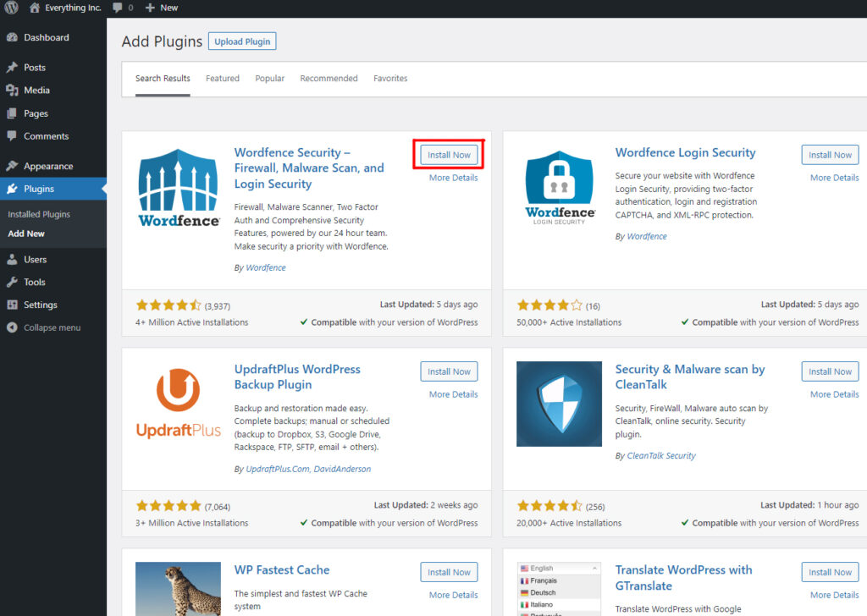Collapse the admin sidebar menu

pos(52,327)
